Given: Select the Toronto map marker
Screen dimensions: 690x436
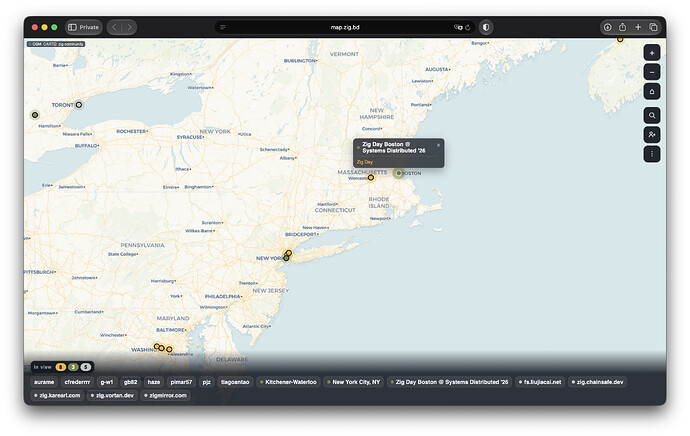Looking at the screenshot, I should [x=79, y=105].
